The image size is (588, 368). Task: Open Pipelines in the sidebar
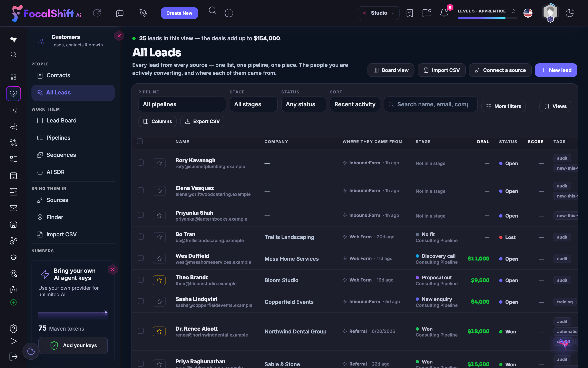73,138
